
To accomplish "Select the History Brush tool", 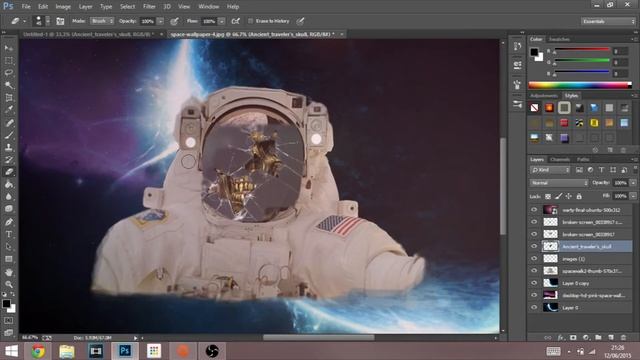I will click(x=9, y=160).
